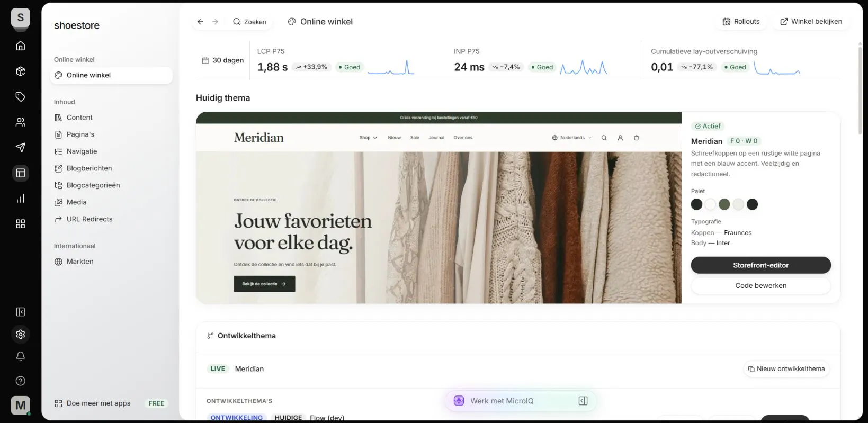The image size is (868, 423).
Task: Click the cumulative layout shift sparkline
Action: (x=777, y=67)
